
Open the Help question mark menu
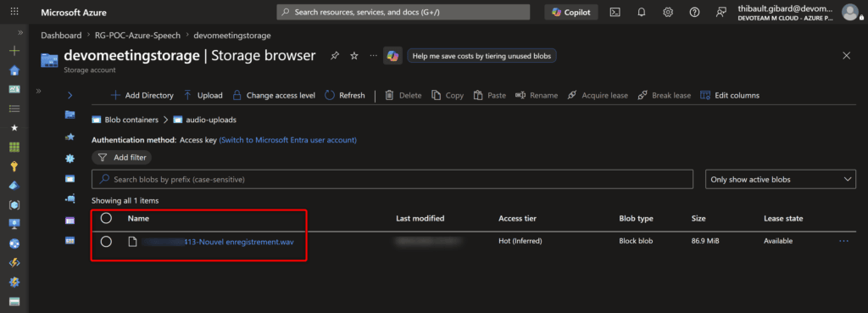point(694,12)
